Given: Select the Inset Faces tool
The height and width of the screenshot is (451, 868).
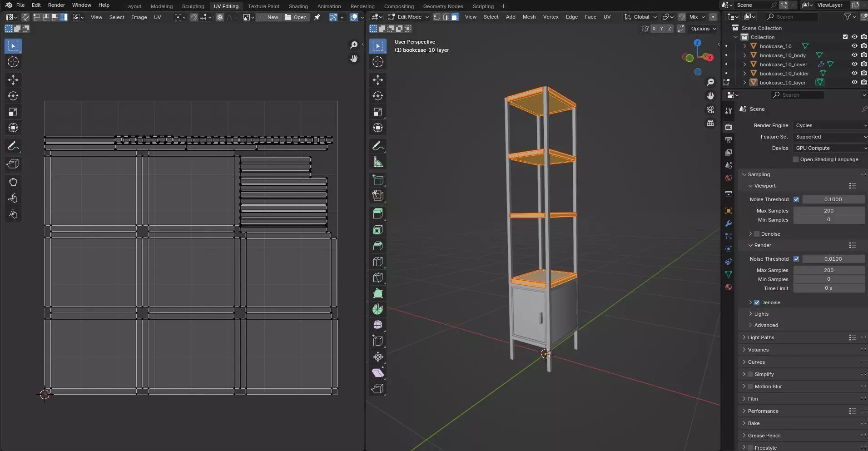Looking at the screenshot, I should (378, 230).
